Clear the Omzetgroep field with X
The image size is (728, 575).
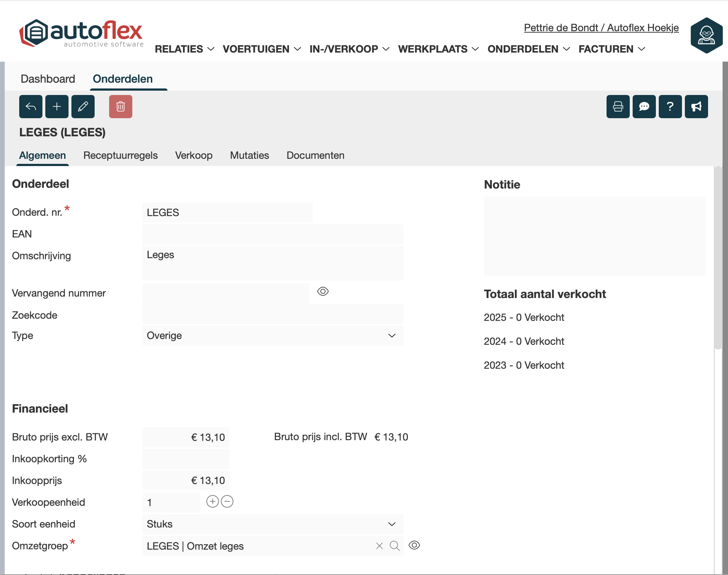(x=379, y=546)
